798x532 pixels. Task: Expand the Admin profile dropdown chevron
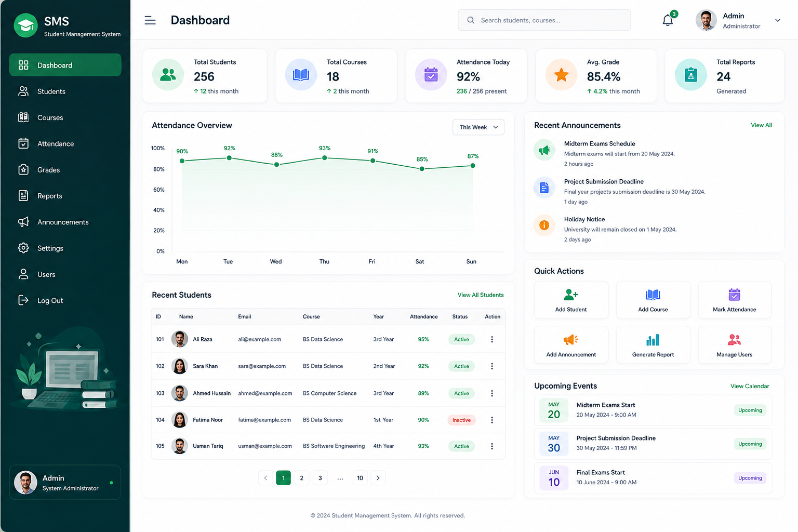click(x=778, y=21)
